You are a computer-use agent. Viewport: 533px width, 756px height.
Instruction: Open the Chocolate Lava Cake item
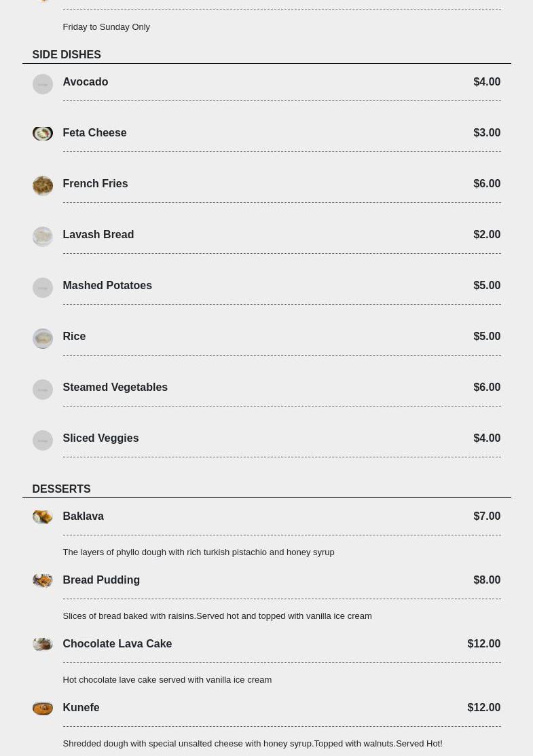(x=117, y=644)
